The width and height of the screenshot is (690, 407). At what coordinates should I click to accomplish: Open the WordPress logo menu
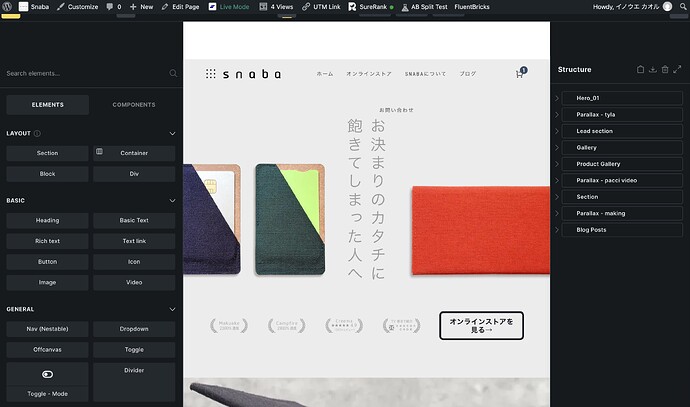[x=7, y=7]
